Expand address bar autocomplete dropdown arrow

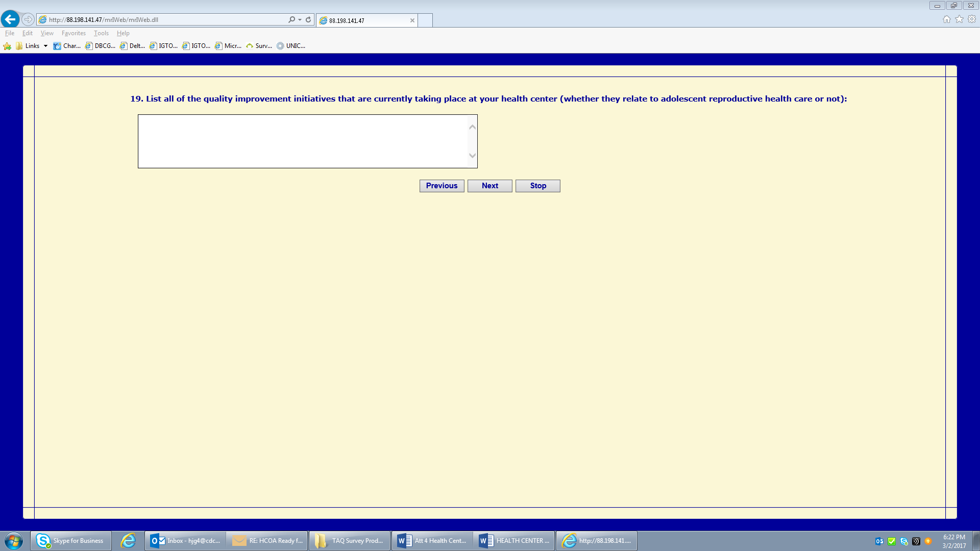point(300,20)
